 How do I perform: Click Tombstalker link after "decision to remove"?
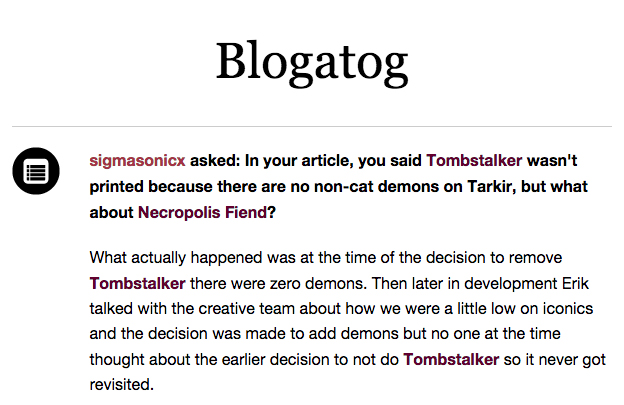pos(137,282)
